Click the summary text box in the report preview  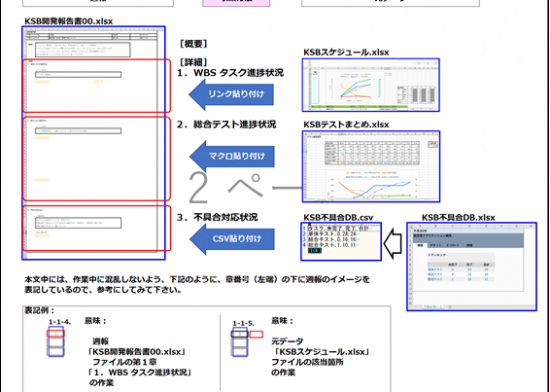tap(83, 49)
